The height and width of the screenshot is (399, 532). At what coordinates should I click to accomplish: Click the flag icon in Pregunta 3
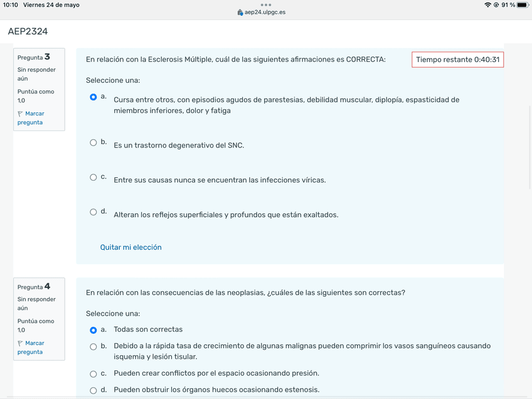20,114
